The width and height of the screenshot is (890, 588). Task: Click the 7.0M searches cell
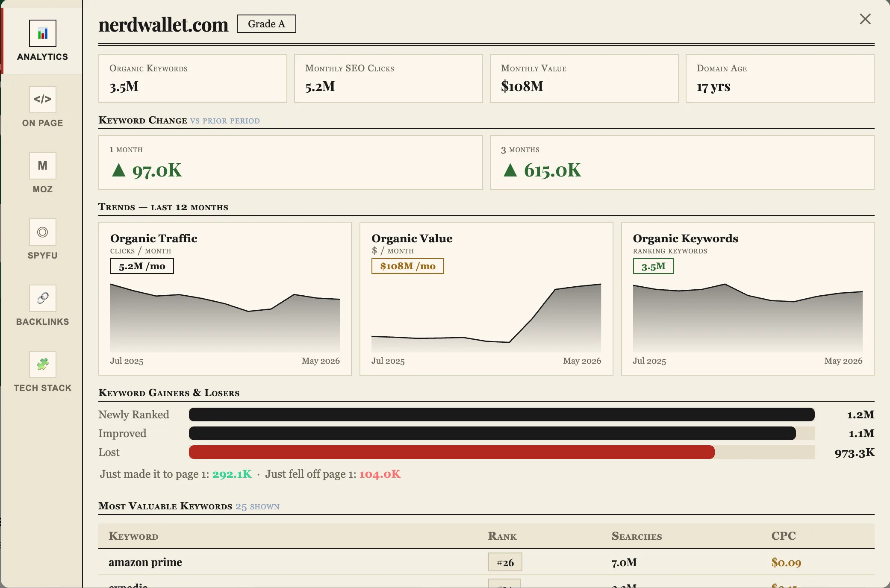pos(624,562)
